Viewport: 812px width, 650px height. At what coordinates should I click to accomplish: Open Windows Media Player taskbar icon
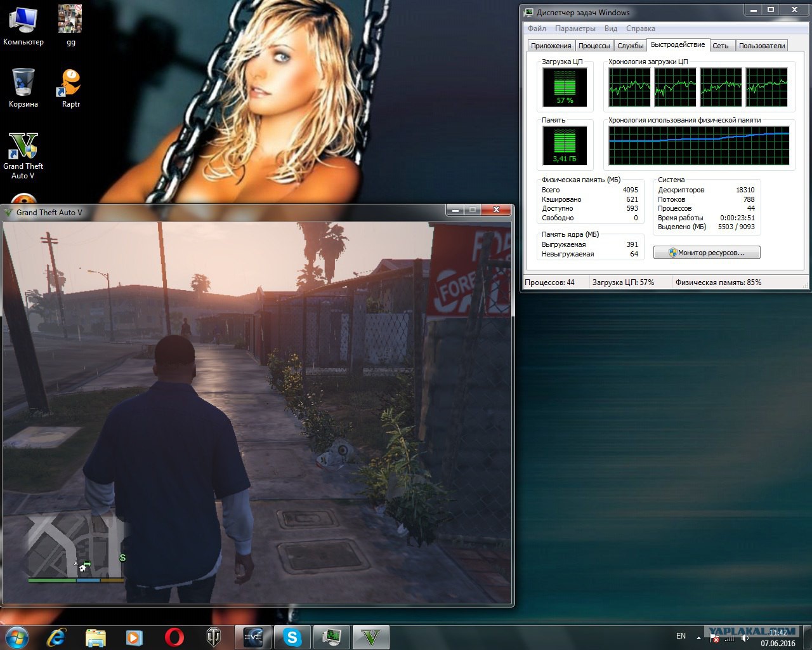134,637
